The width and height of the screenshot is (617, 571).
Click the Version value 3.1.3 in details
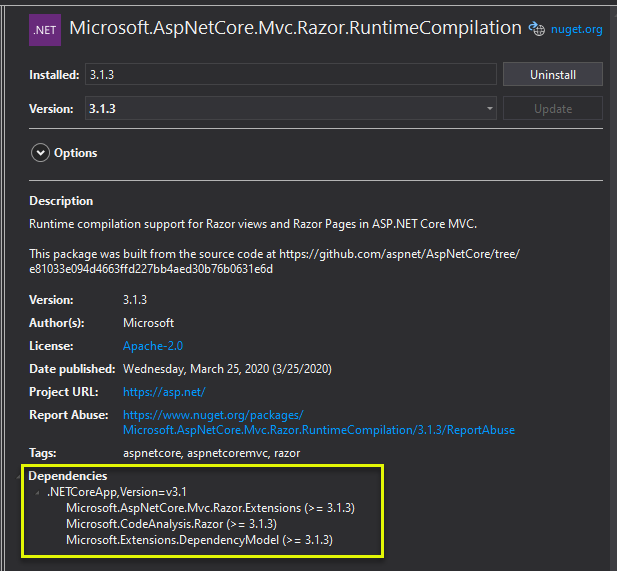pyautogui.click(x=135, y=300)
